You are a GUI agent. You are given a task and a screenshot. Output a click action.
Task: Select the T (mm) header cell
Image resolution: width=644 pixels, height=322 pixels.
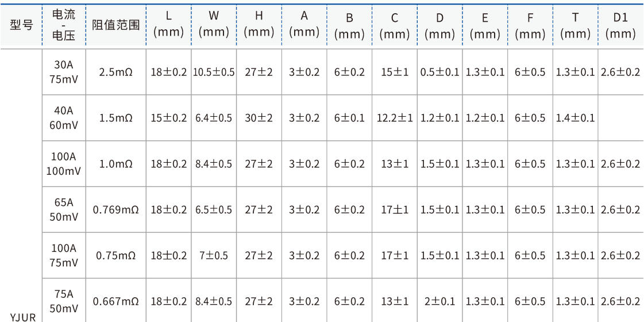[576, 26]
